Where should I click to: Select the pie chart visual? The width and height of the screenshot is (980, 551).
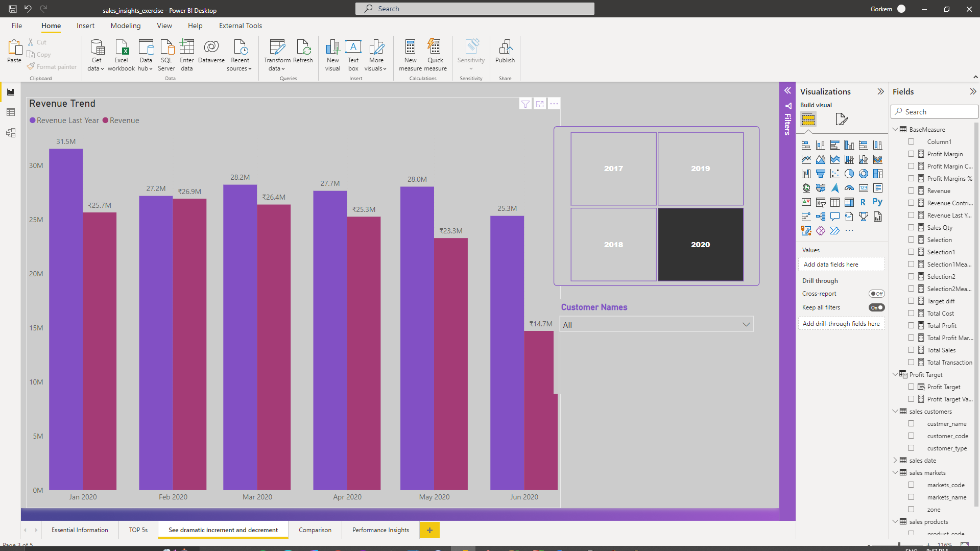point(849,174)
